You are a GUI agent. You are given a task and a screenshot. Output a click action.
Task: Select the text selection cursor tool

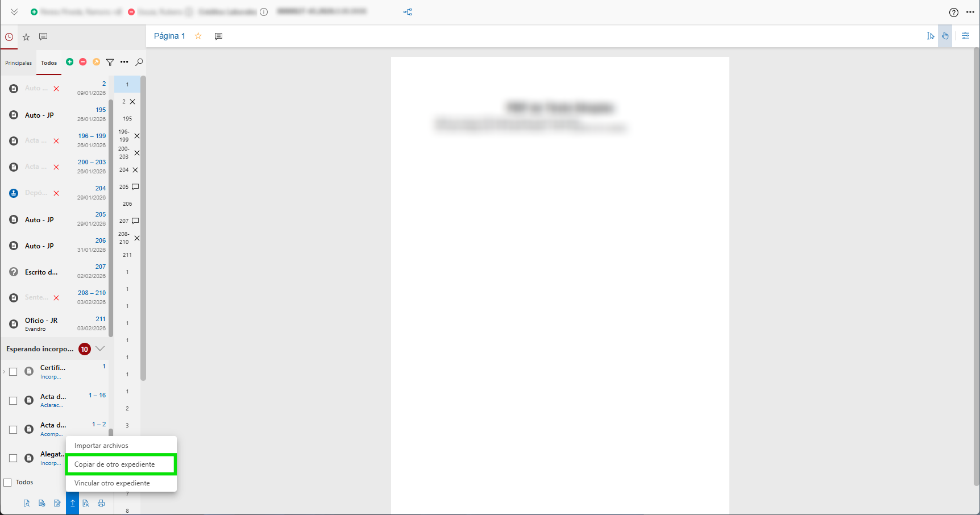point(931,36)
